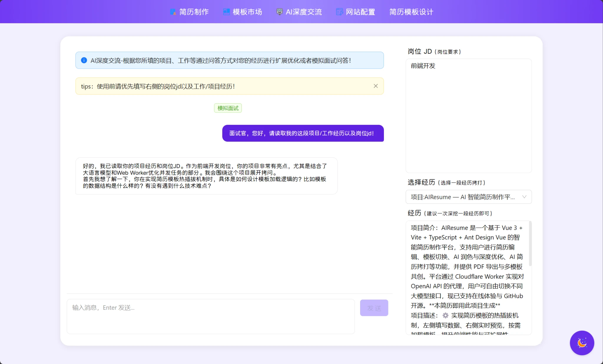This screenshot has width=603, height=364.
Task: Click the message input box
Action: tap(211, 317)
